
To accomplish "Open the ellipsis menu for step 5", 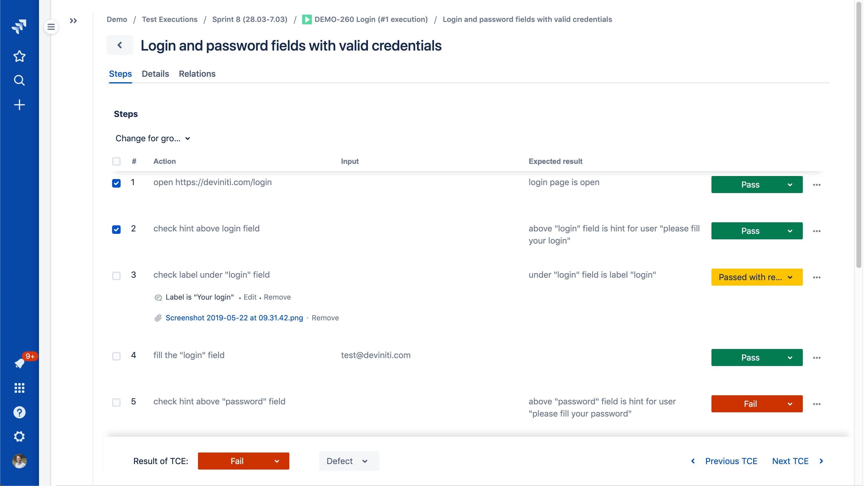I will tap(817, 404).
